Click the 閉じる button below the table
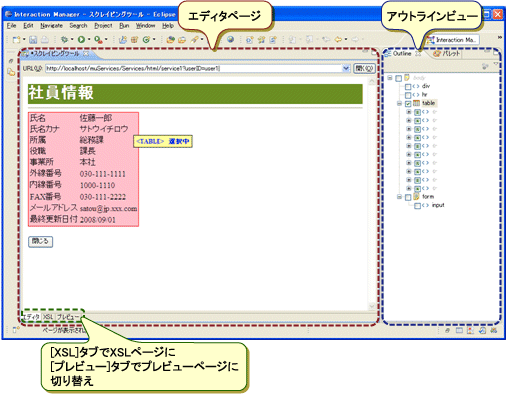 [x=40, y=241]
